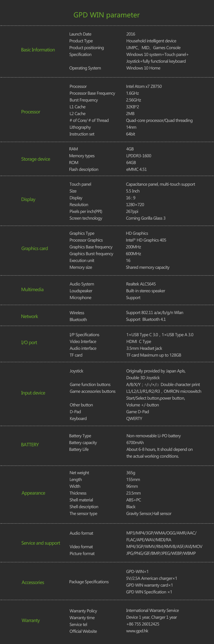Select the Accessories section heading
The width and height of the screenshot is (214, 644).
point(33,582)
